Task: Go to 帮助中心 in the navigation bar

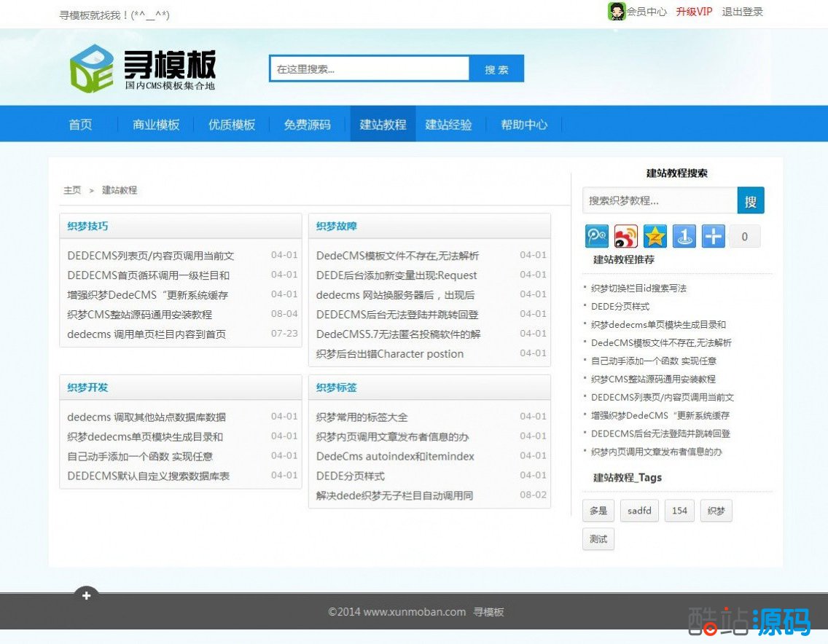Action: [x=524, y=125]
